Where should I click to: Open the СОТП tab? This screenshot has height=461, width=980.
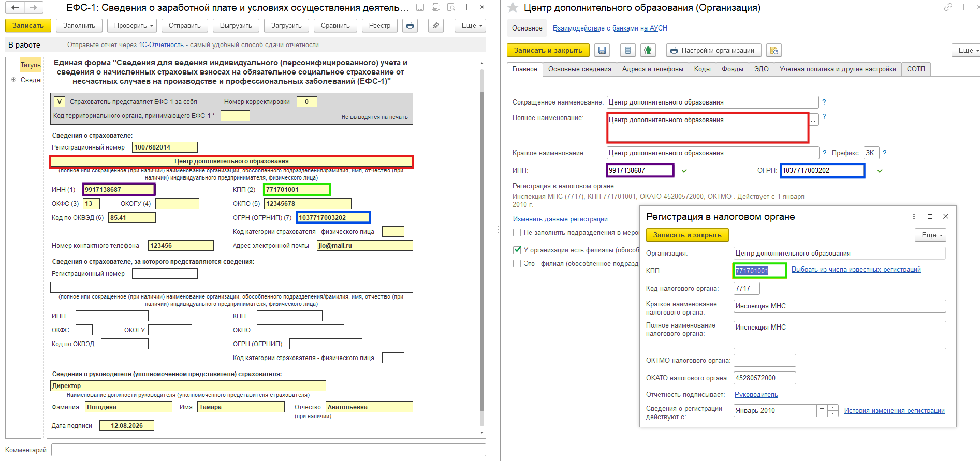coord(916,69)
